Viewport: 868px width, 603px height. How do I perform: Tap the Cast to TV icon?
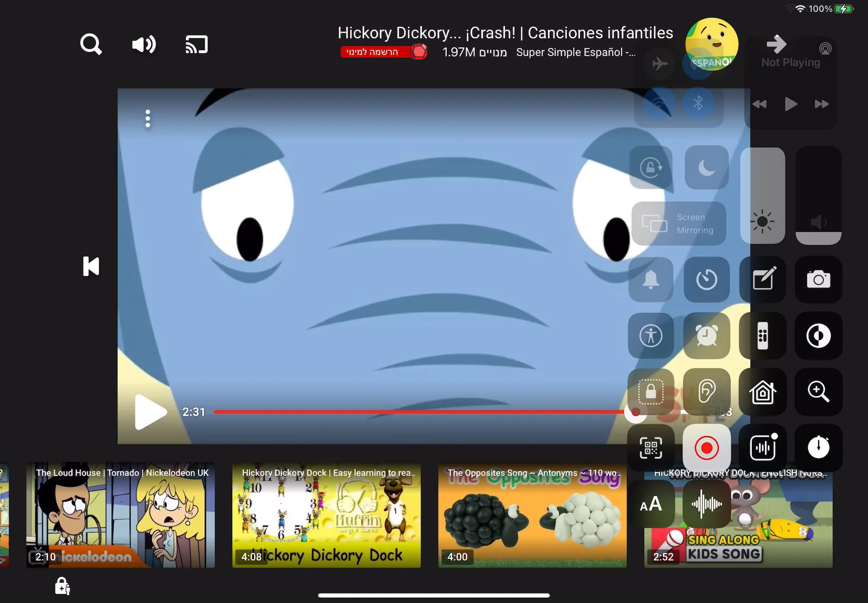(196, 44)
